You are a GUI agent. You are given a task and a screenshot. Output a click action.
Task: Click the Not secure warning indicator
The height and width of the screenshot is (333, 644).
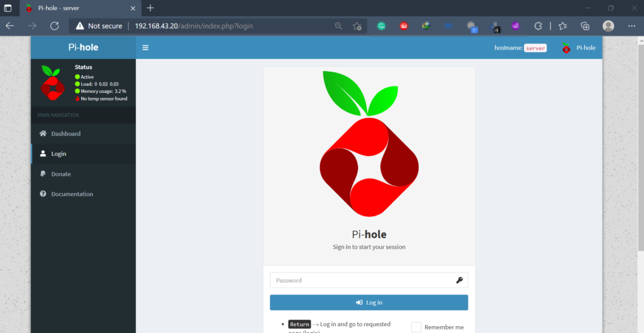[x=99, y=26]
